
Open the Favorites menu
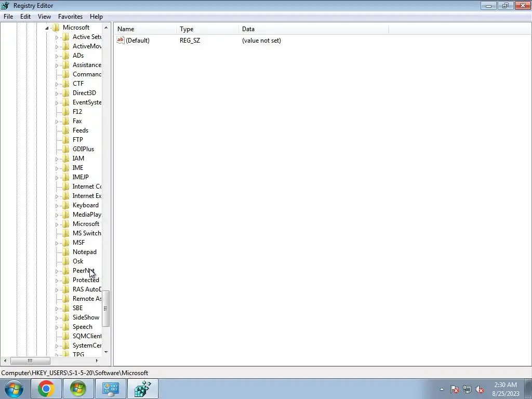pyautogui.click(x=70, y=17)
